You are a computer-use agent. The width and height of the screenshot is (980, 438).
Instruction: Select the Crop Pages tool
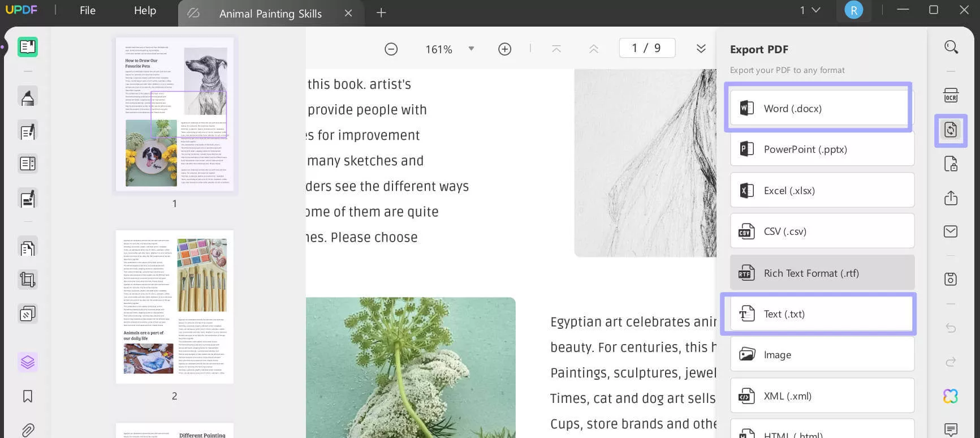point(27,280)
